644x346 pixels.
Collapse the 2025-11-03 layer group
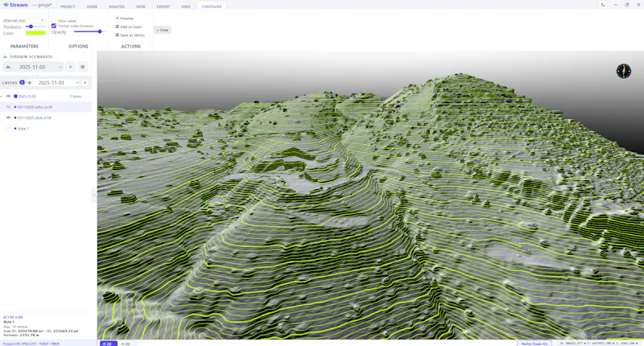[x=2, y=96]
